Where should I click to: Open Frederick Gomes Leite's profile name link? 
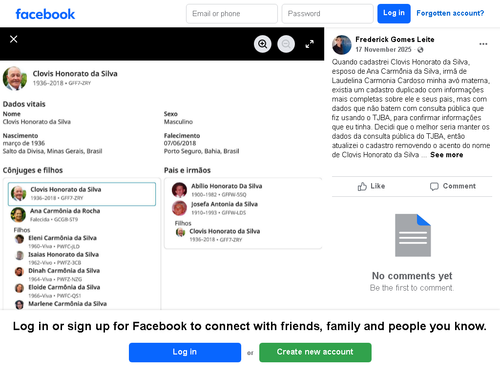pos(395,39)
